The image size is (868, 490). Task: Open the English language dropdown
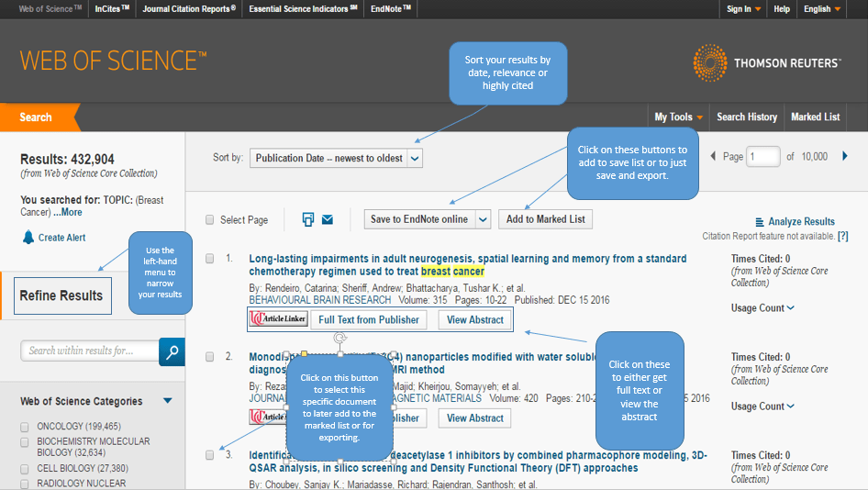point(822,9)
